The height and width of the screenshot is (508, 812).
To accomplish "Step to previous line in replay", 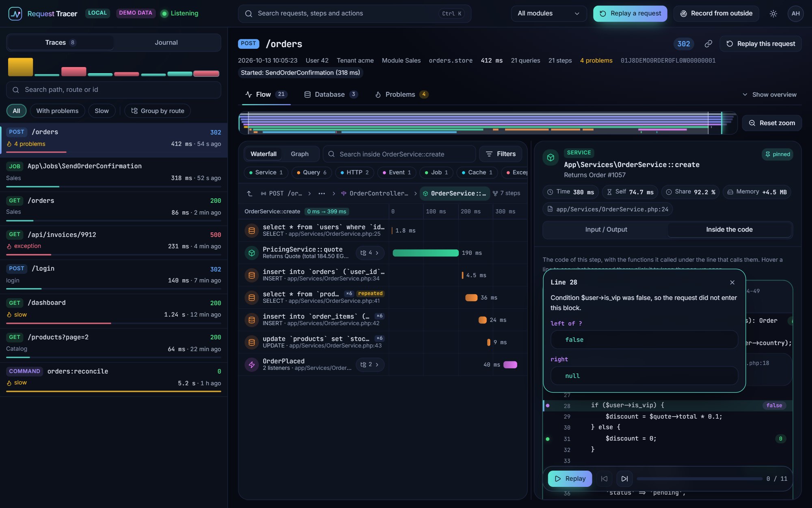I will click(x=604, y=479).
